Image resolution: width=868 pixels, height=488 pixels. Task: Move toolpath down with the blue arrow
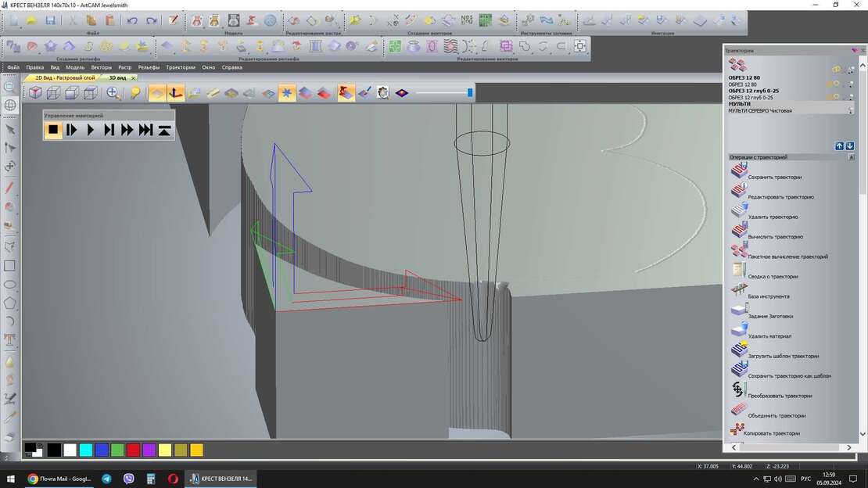coord(850,146)
